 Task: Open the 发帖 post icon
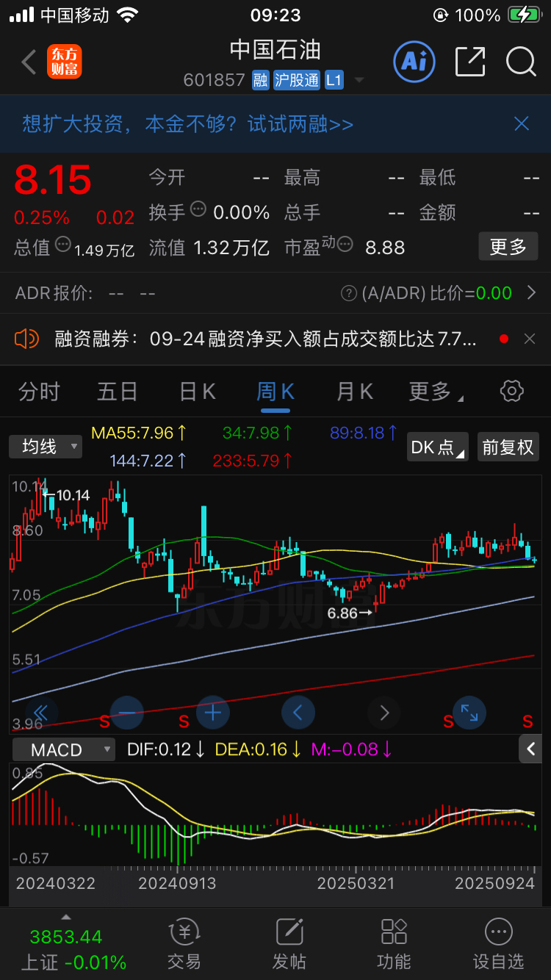(x=289, y=944)
